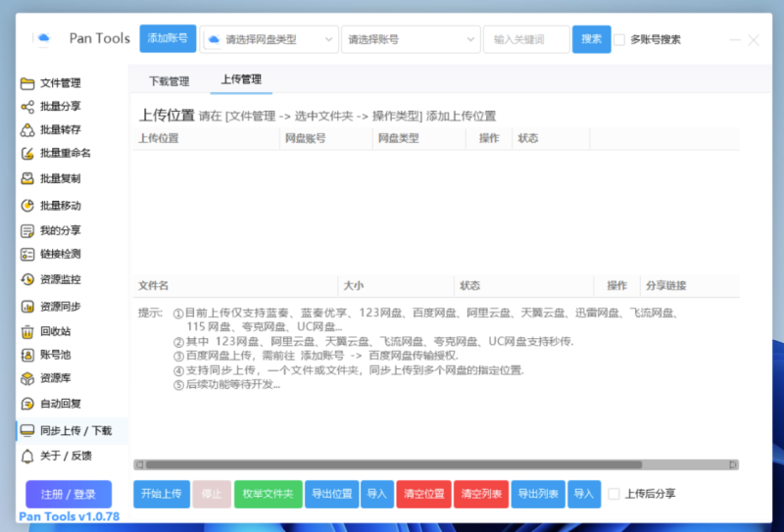Open the 请选择账号 dropdown
This screenshot has height=532, width=784.
tap(411, 40)
